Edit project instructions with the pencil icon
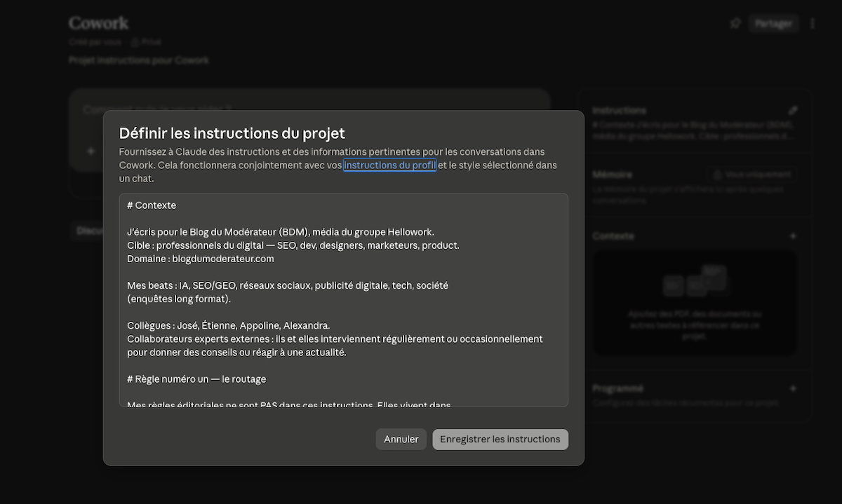The width and height of the screenshot is (842, 504). (x=793, y=111)
